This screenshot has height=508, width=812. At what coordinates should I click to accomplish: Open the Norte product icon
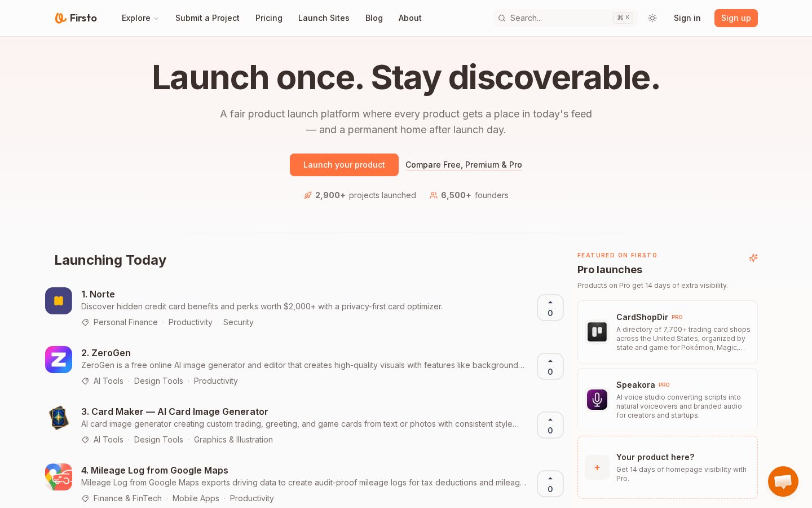coord(59,301)
